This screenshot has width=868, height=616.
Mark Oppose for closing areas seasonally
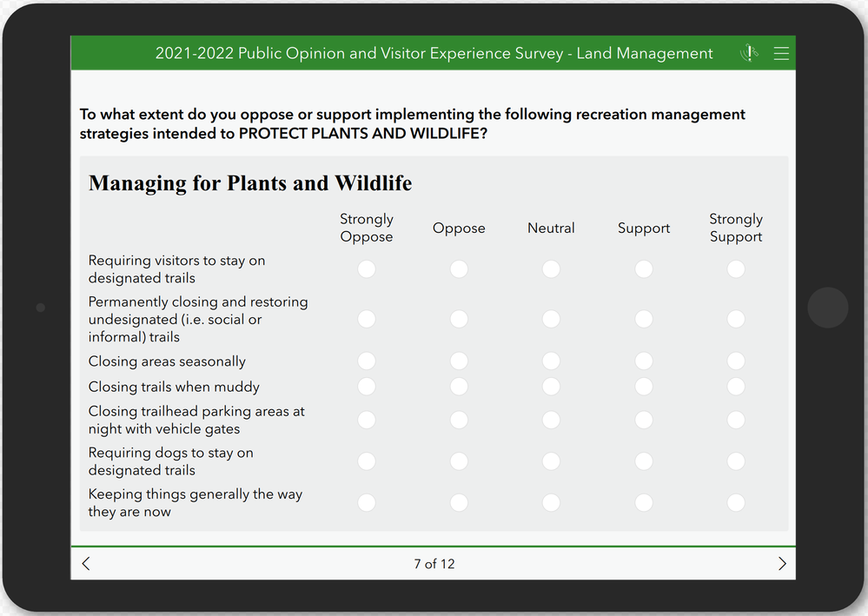[x=459, y=361]
